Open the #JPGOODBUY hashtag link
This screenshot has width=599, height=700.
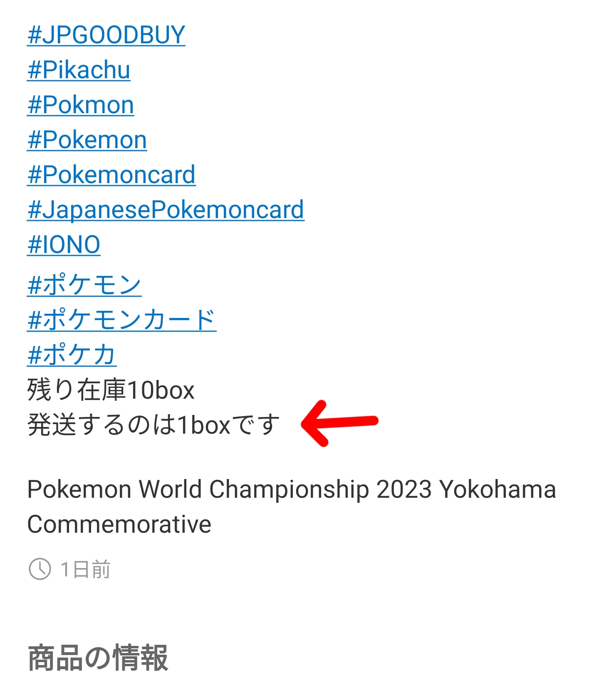click(106, 35)
